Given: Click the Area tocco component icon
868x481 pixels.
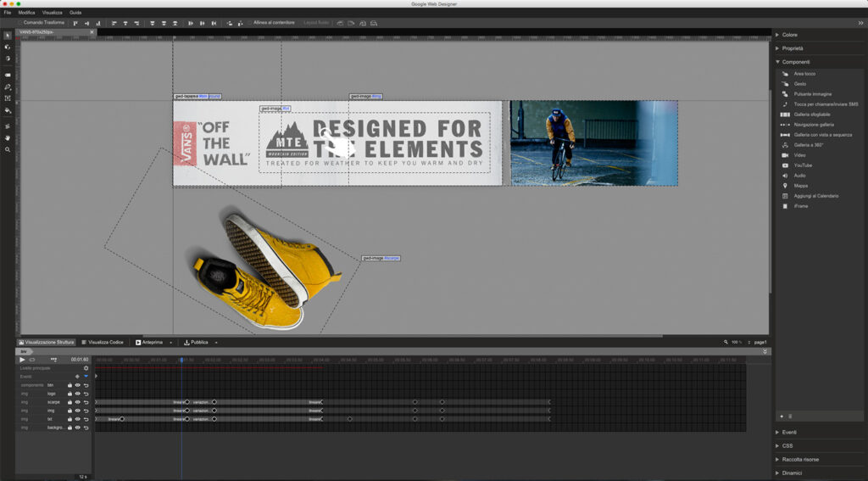Looking at the screenshot, I should point(784,74).
